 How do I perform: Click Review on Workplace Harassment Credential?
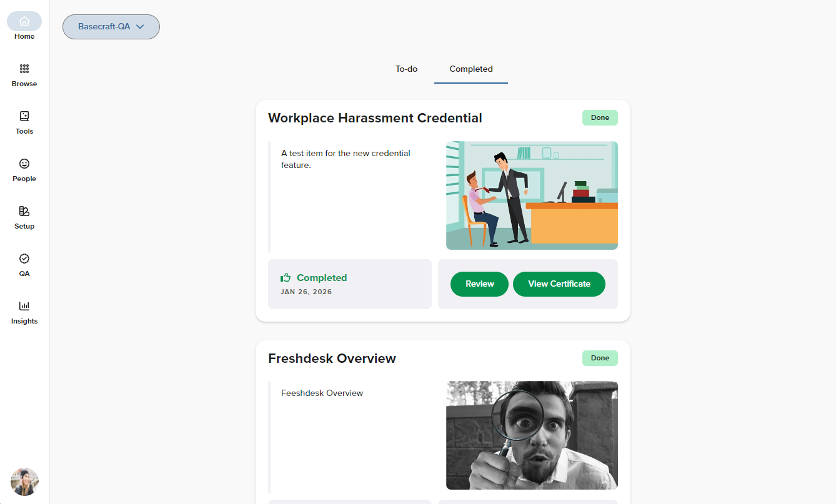[479, 284]
